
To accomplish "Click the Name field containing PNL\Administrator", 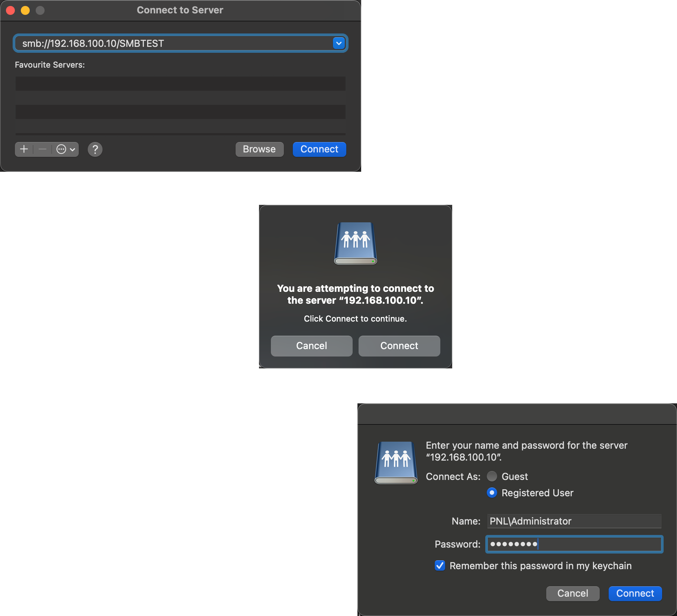I will 574,521.
